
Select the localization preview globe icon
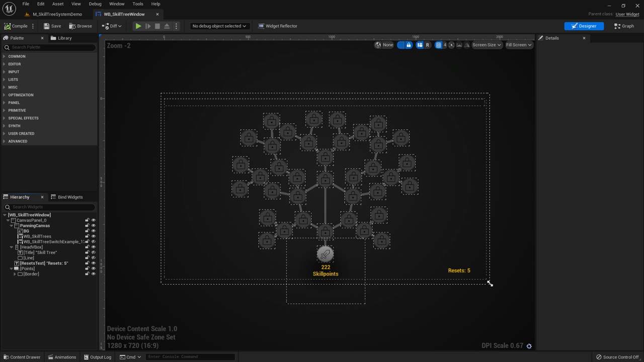coord(378,45)
